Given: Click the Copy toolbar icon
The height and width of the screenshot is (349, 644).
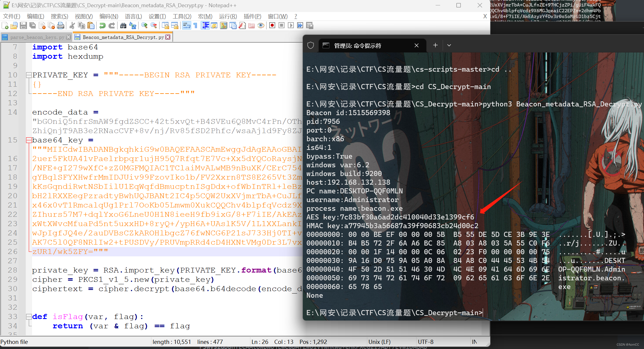Looking at the screenshot, I should click(81, 26).
